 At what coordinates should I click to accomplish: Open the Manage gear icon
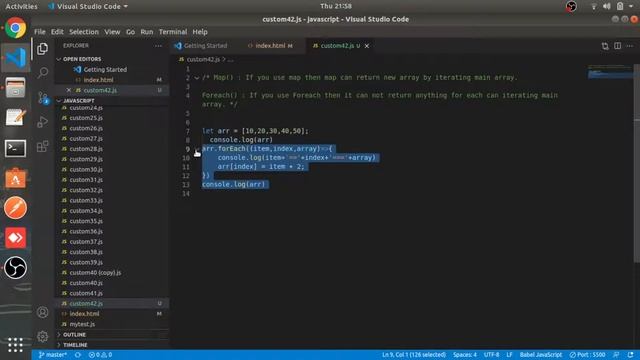[42, 336]
